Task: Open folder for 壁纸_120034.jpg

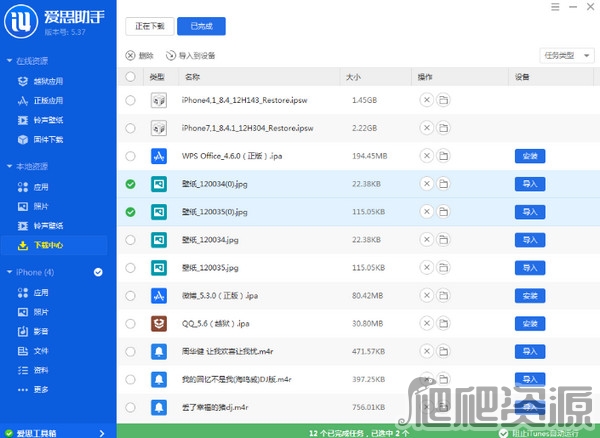Action: (443, 240)
